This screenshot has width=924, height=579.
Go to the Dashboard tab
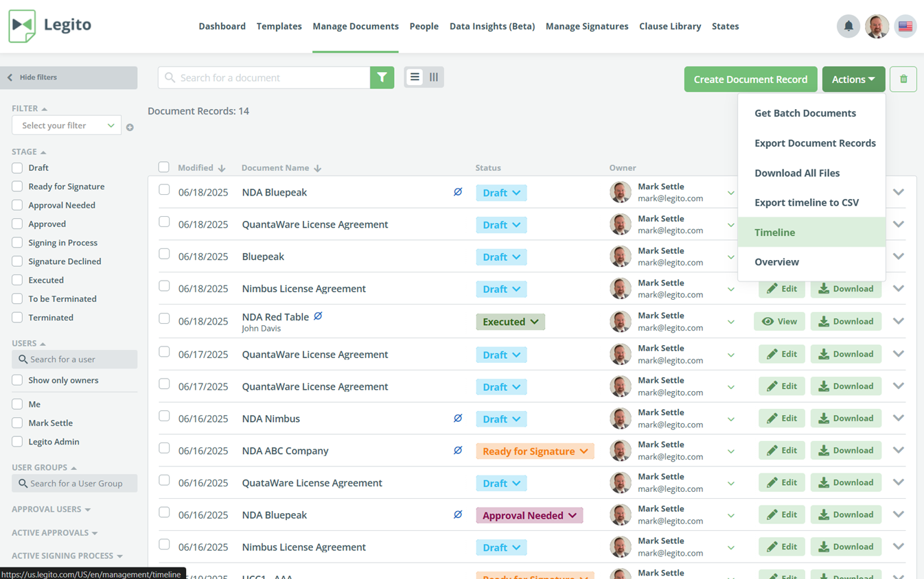point(222,26)
